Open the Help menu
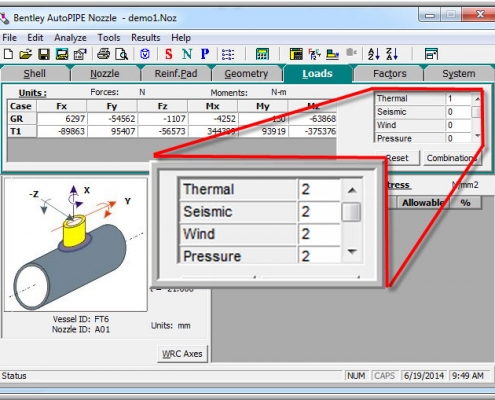The image size is (495, 400). click(181, 38)
